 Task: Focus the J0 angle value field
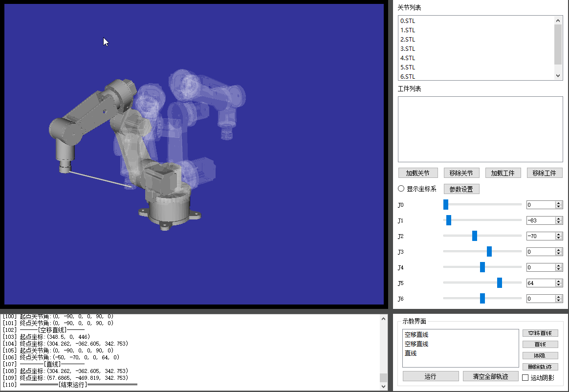(x=541, y=205)
